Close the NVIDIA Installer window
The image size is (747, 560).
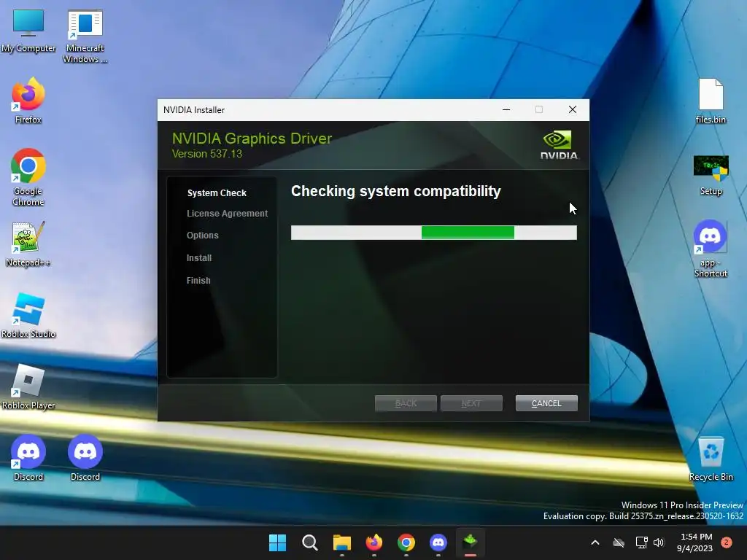573,109
